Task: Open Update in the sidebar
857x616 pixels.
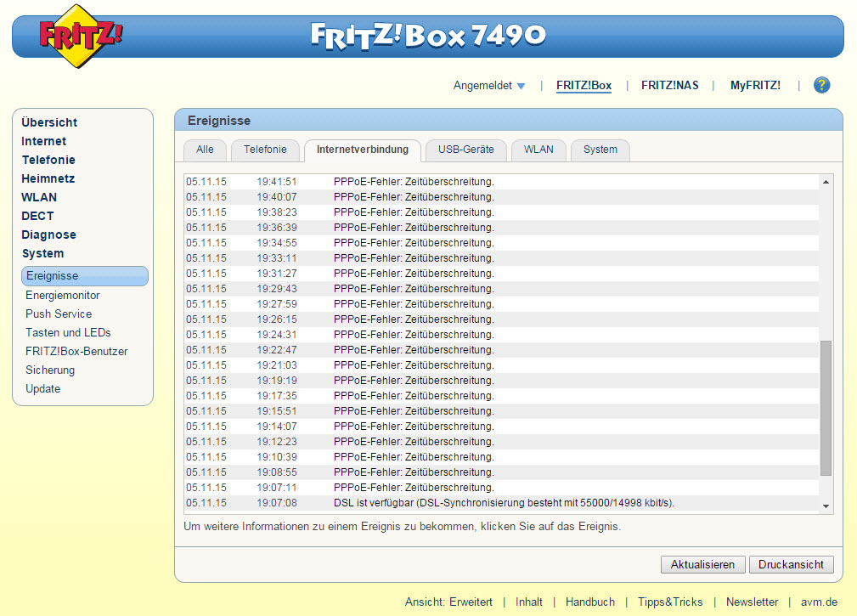Action: point(42,388)
